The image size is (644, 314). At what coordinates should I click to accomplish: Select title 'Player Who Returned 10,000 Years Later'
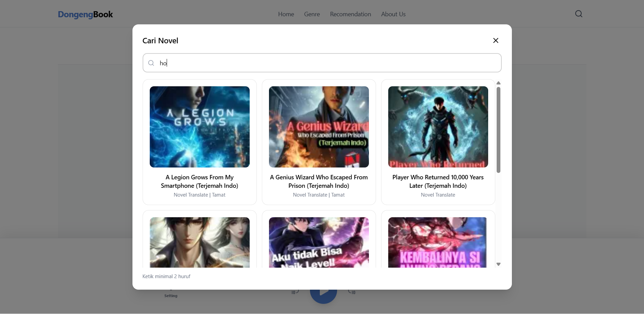[438, 181]
